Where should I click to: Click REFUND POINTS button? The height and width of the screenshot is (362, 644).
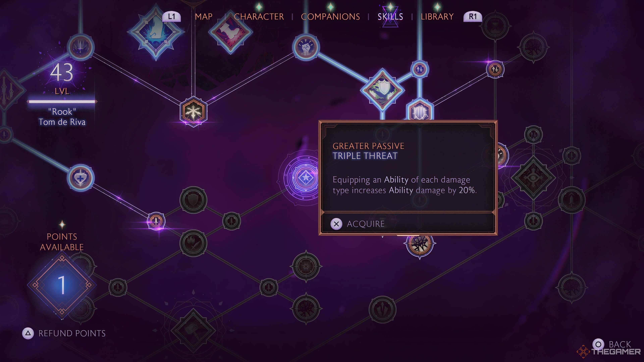point(71,333)
